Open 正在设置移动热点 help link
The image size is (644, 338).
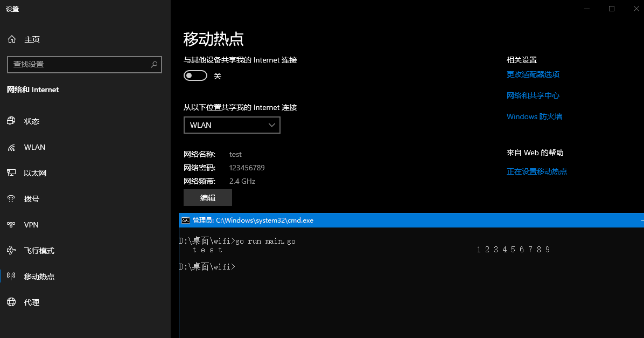pyautogui.click(x=536, y=171)
